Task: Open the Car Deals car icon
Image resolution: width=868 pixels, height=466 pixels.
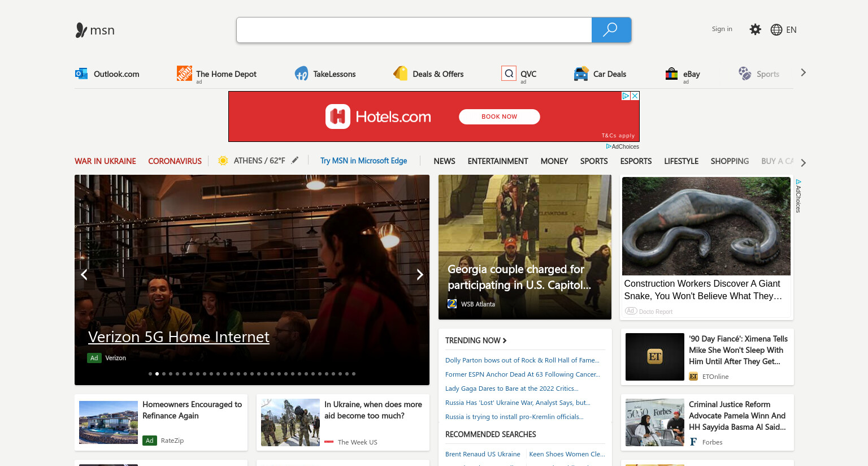Action: click(581, 74)
